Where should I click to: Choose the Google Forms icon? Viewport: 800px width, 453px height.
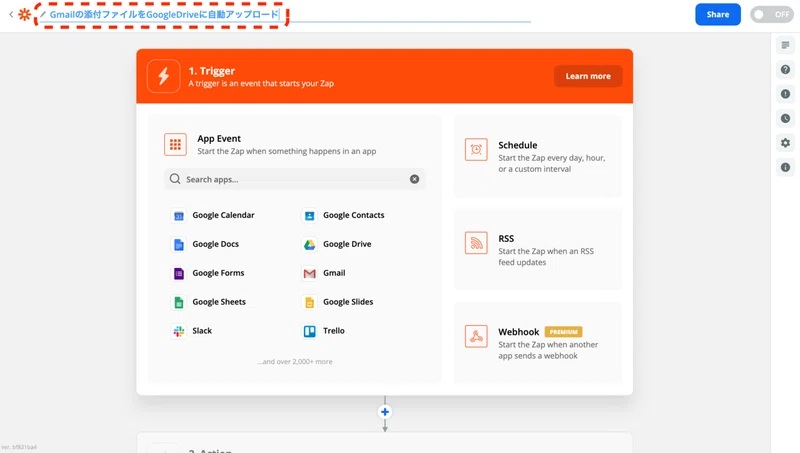[179, 273]
